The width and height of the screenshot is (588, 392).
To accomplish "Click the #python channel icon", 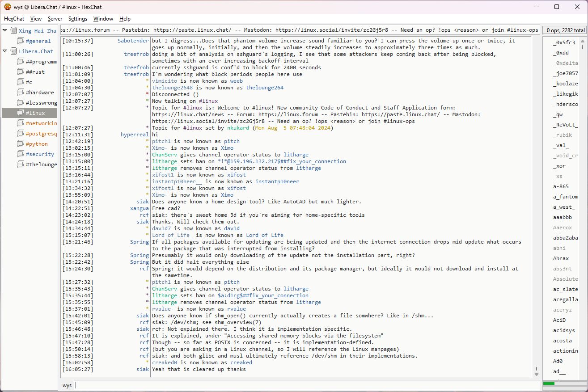I will point(21,144).
